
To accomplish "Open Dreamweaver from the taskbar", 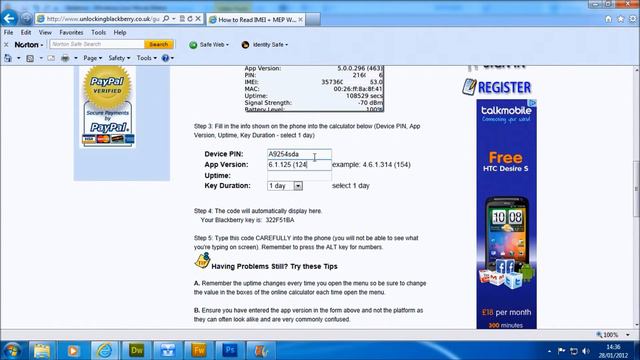I will [x=136, y=351].
